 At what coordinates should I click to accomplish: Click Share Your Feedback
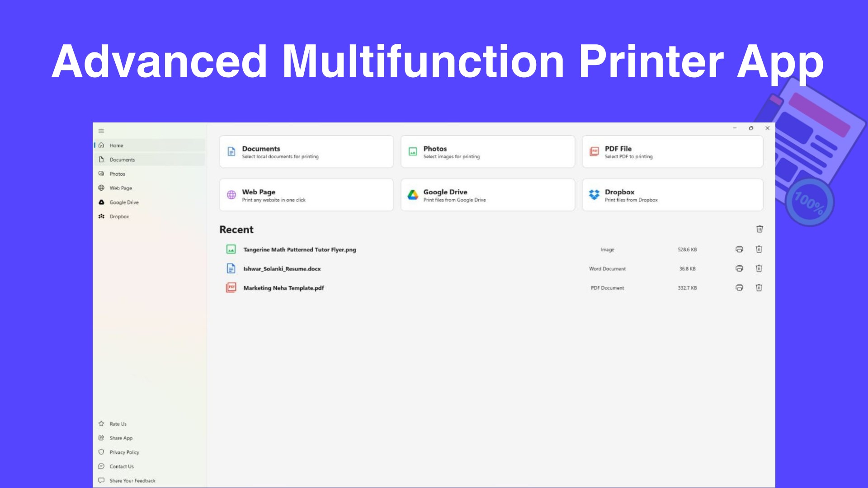coord(132,480)
